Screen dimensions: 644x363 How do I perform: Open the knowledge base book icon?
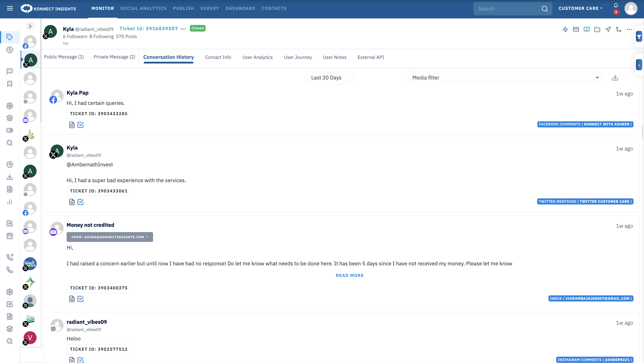coord(587,30)
